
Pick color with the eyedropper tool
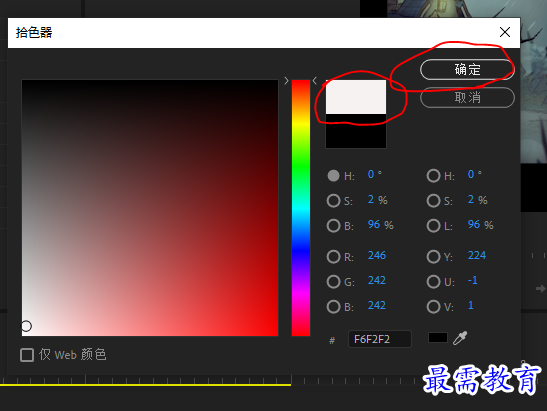click(460, 338)
